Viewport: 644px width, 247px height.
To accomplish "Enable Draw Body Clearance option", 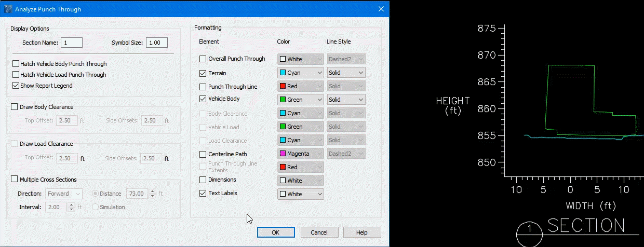I will (14, 107).
